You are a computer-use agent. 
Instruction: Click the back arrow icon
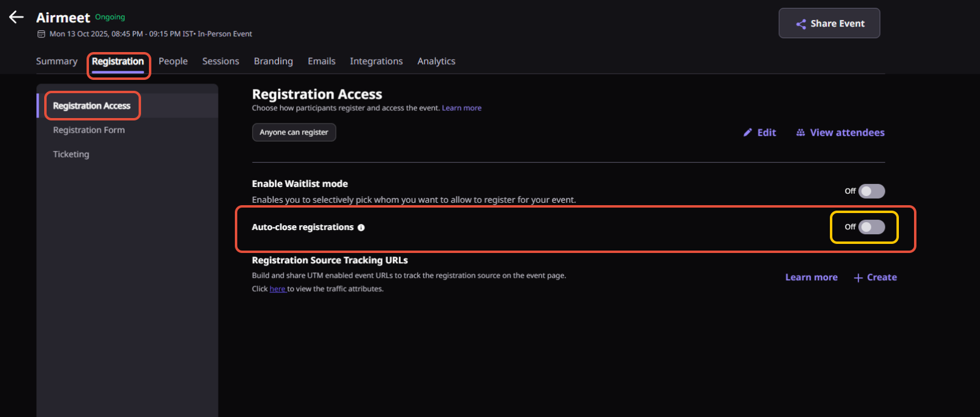pos(16,18)
